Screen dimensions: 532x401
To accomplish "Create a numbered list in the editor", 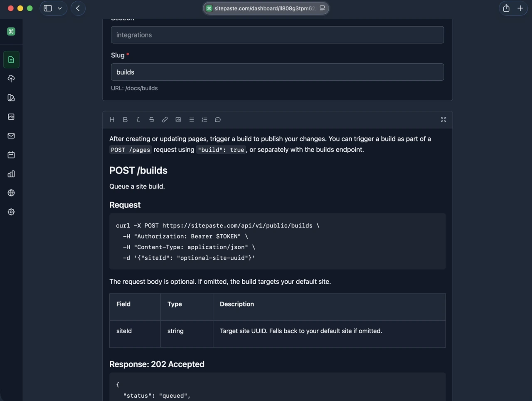I will (x=204, y=120).
